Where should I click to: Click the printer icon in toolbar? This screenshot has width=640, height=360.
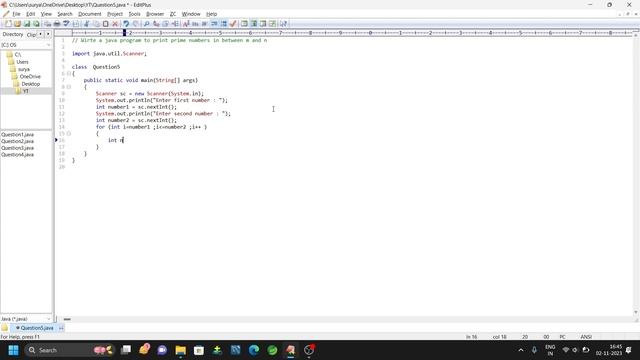pyautogui.click(x=57, y=24)
